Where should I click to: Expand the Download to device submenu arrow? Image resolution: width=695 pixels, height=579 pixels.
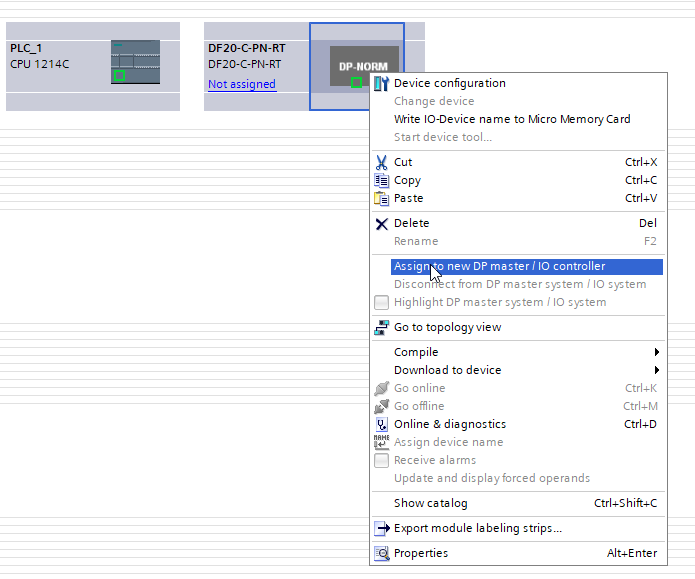tap(656, 370)
